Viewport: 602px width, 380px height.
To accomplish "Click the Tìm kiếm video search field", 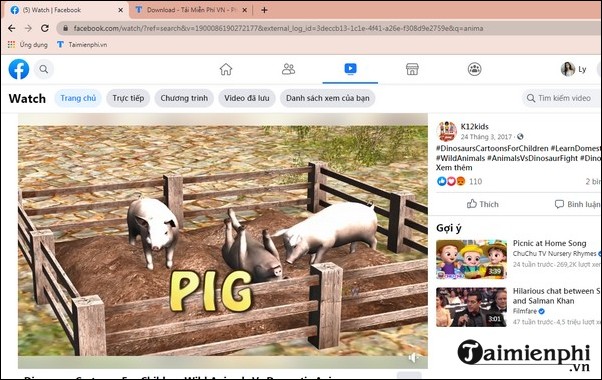I will tap(561, 98).
